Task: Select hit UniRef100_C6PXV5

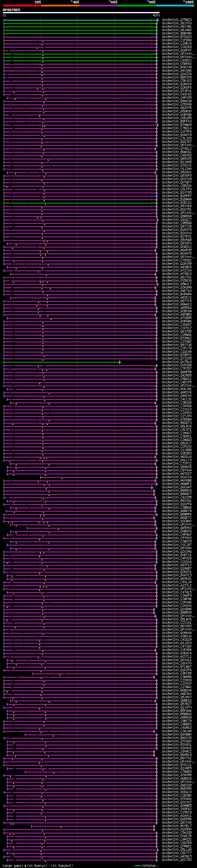Action: [x=177, y=98]
